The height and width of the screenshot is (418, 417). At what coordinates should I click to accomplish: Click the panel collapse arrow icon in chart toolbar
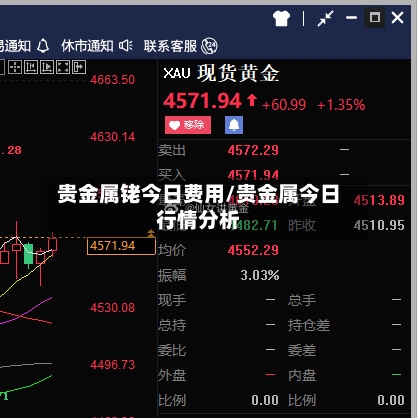tap(79, 67)
